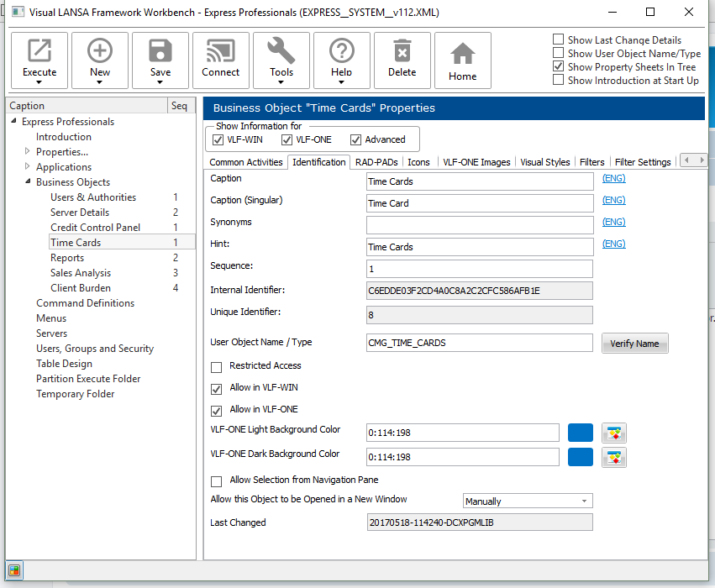This screenshot has height=588, width=715.
Task: Open color picker for Light Background Color
Action: point(614,433)
